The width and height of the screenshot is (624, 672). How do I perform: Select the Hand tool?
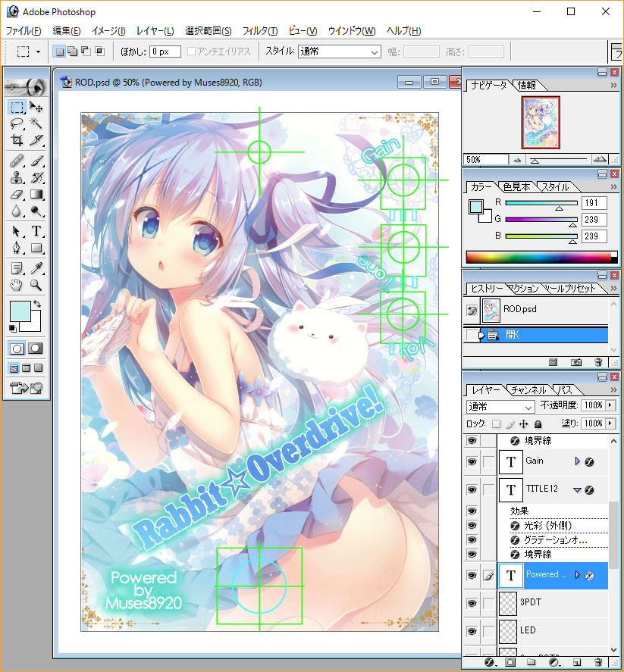click(17, 285)
